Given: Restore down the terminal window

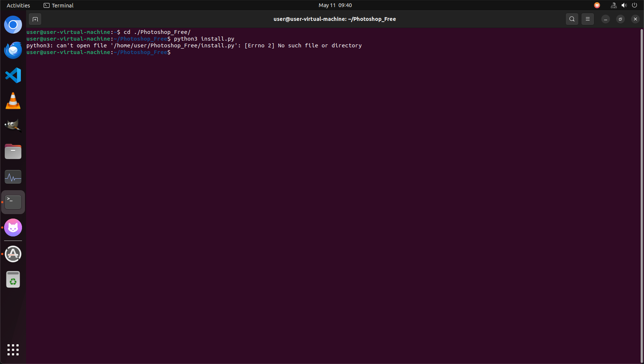Looking at the screenshot, I should (x=621, y=19).
